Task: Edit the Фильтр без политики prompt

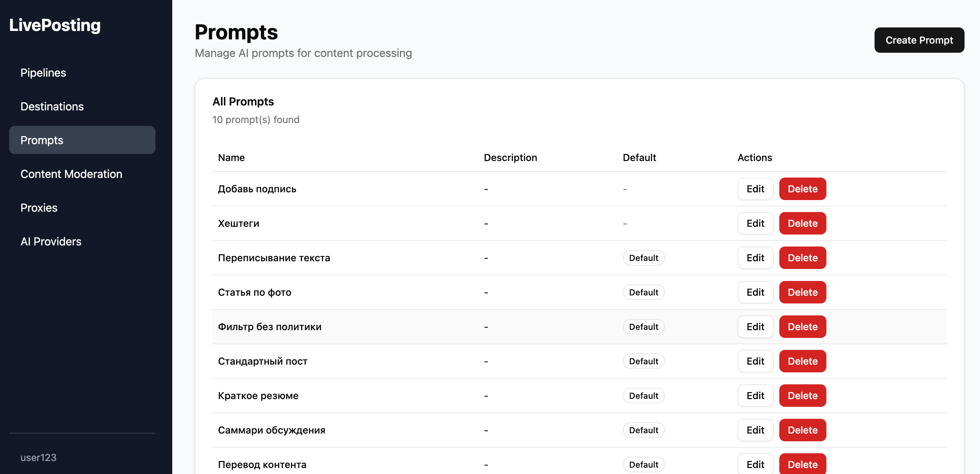Action: point(755,327)
